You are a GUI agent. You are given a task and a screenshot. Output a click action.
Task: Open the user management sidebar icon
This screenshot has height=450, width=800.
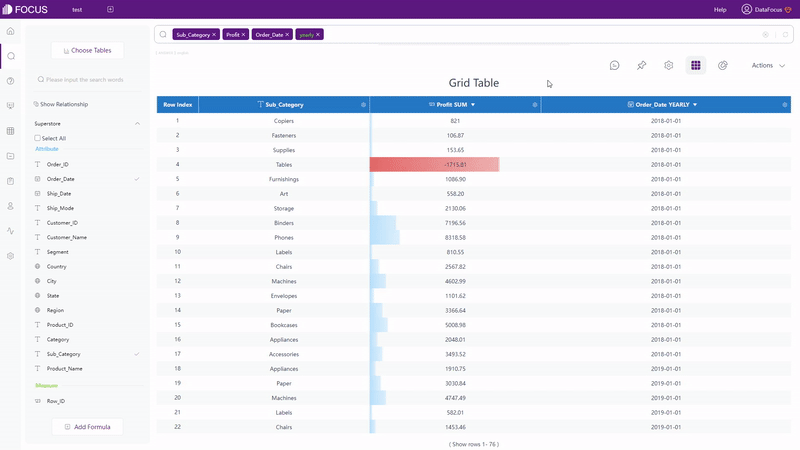[x=10, y=206]
